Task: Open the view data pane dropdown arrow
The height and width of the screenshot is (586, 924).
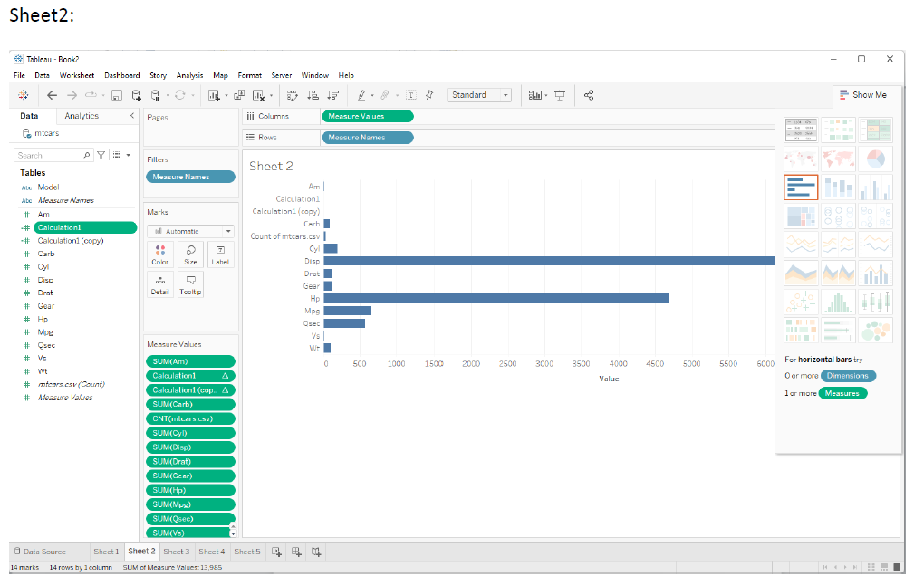Action: pyautogui.click(x=128, y=155)
